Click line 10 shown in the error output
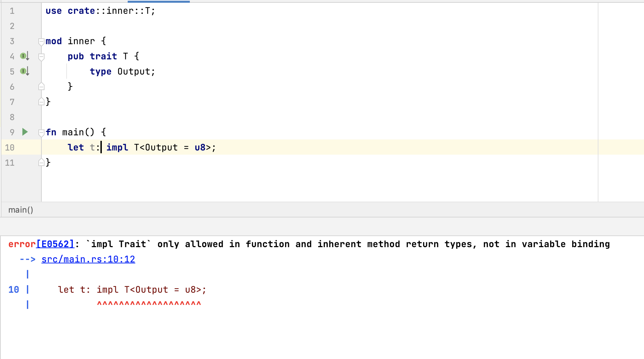 click(x=14, y=290)
